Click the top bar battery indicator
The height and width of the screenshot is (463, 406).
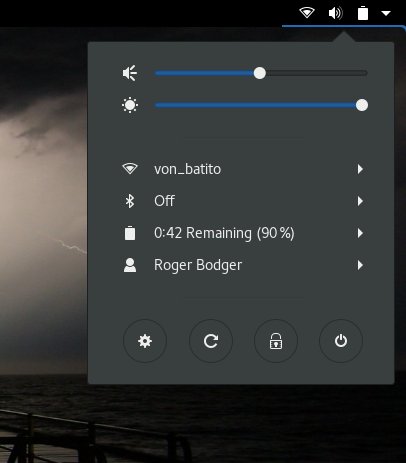coord(363,13)
